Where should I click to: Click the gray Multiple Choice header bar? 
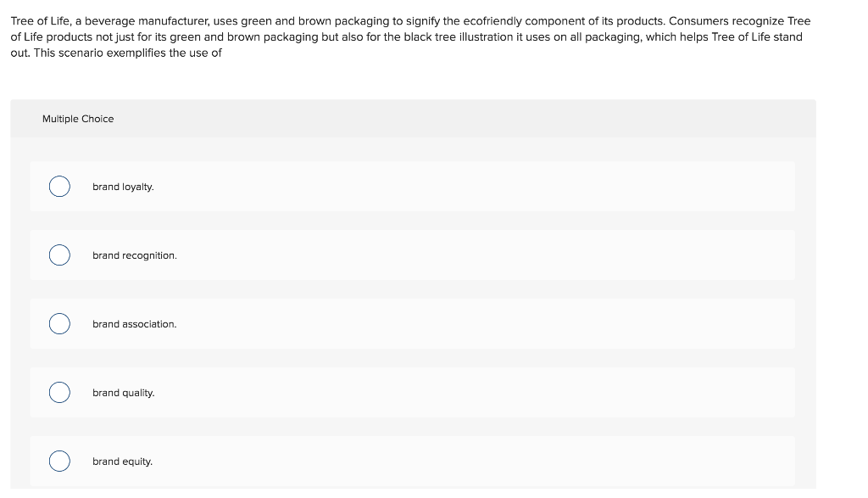click(x=412, y=119)
